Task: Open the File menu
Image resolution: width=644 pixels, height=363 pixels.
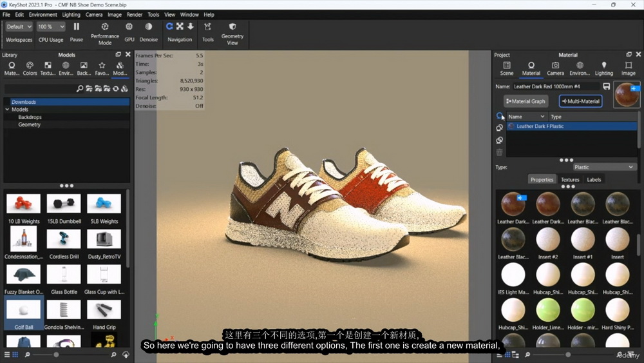Action: (x=6, y=14)
